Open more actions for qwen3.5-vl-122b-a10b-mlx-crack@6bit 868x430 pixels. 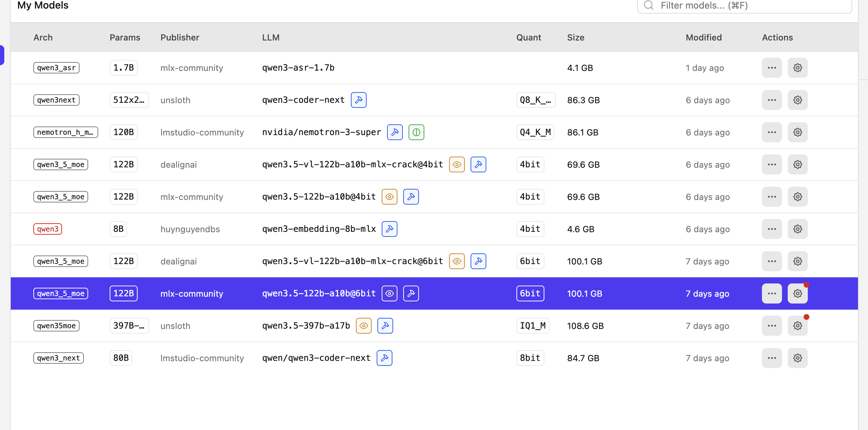[x=772, y=261]
